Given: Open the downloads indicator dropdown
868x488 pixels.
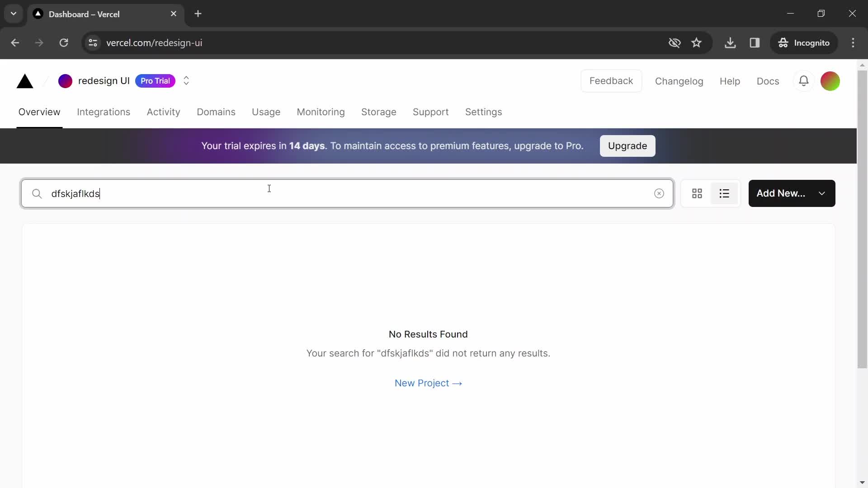Looking at the screenshot, I should click(730, 42).
